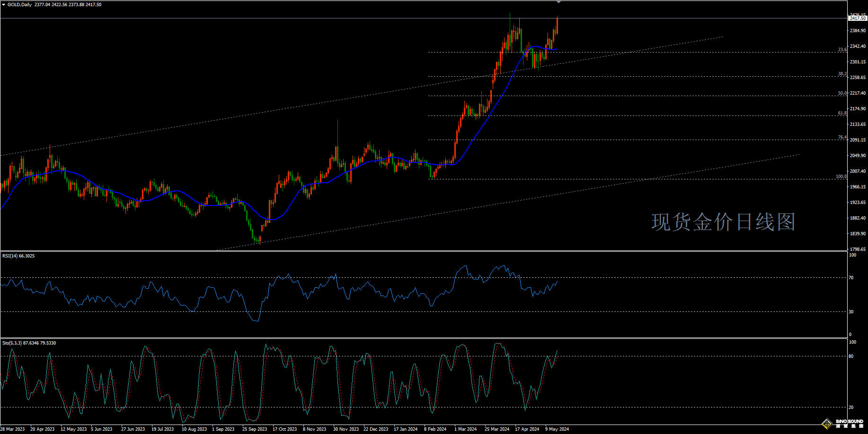Click the 61.8 Fibonacci retracement label
Image resolution: width=868 pixels, height=434 pixels.
coord(842,113)
